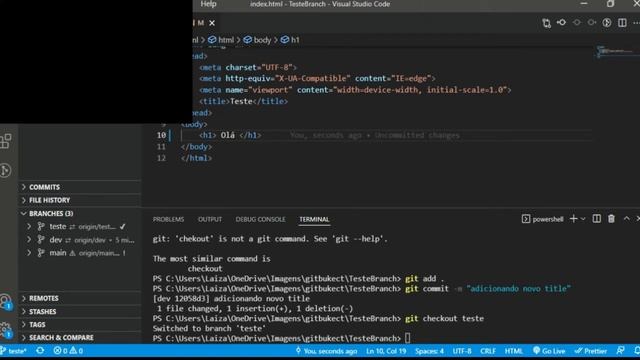The width and height of the screenshot is (640, 360).
Task: Click Spaces: 4 indentation setting
Action: point(429,351)
